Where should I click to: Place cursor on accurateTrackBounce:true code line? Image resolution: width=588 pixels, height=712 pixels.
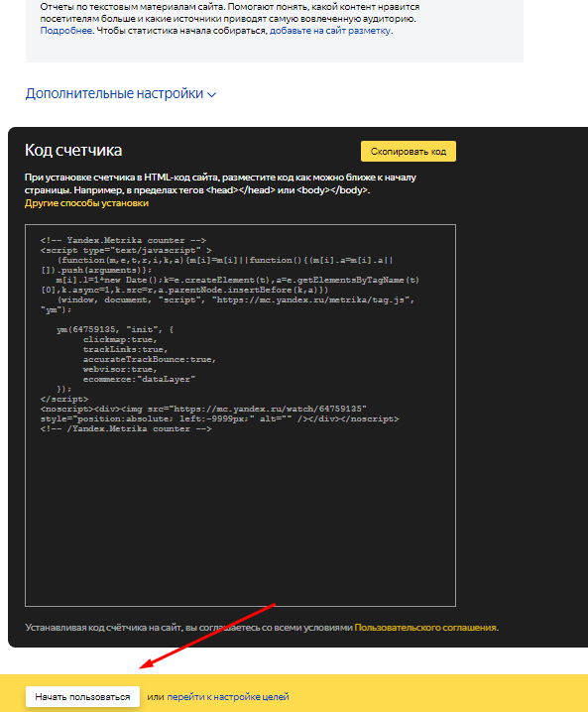click(150, 360)
